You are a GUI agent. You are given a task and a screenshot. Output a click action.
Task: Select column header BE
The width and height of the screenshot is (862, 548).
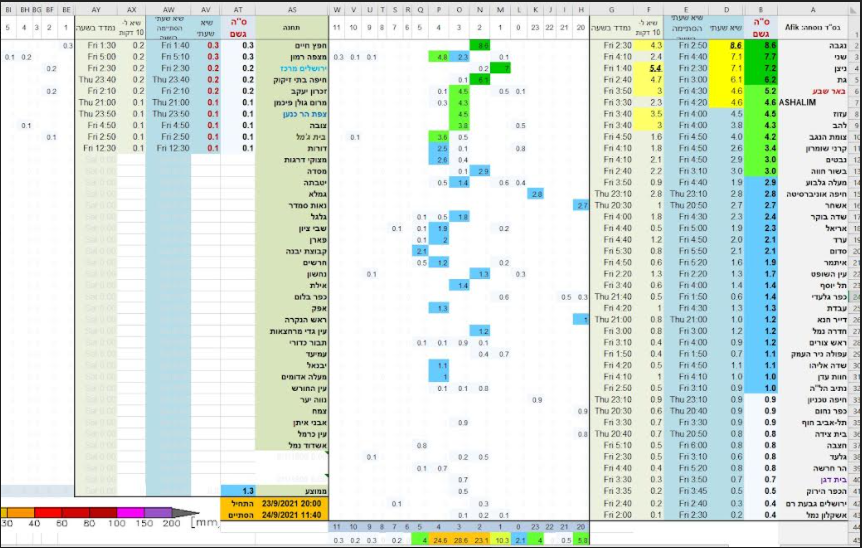point(66,8)
